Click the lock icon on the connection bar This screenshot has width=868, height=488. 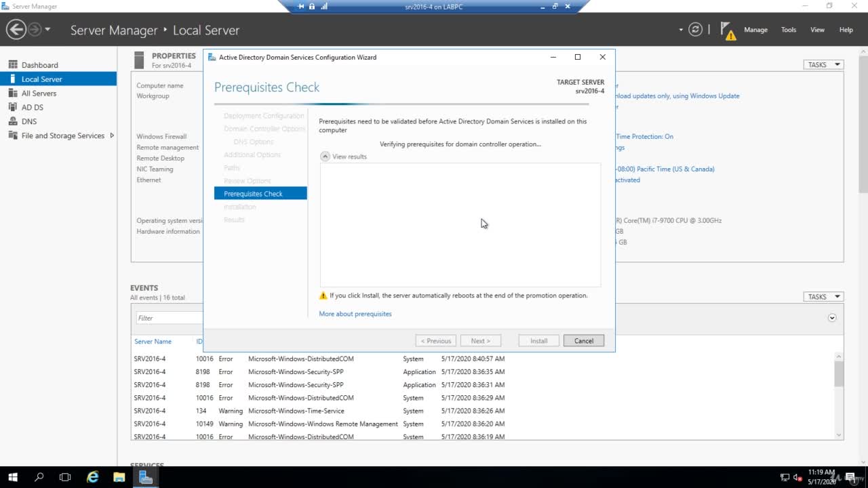pyautogui.click(x=312, y=6)
